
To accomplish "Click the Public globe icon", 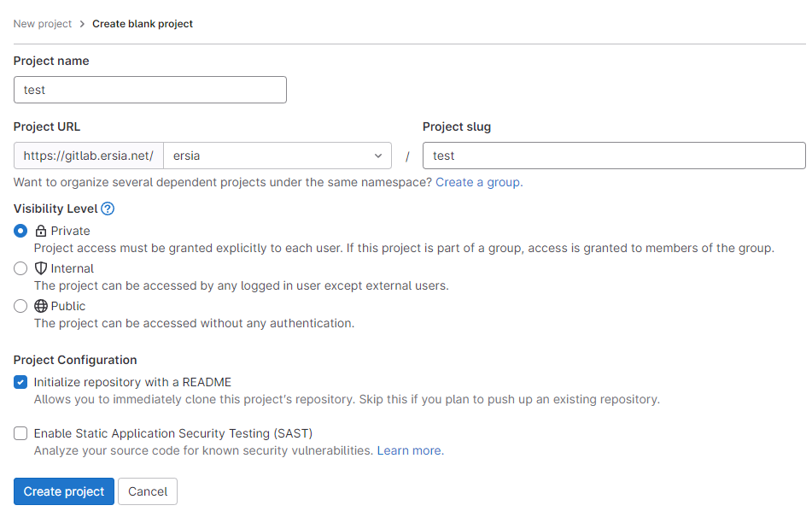I will tap(41, 306).
